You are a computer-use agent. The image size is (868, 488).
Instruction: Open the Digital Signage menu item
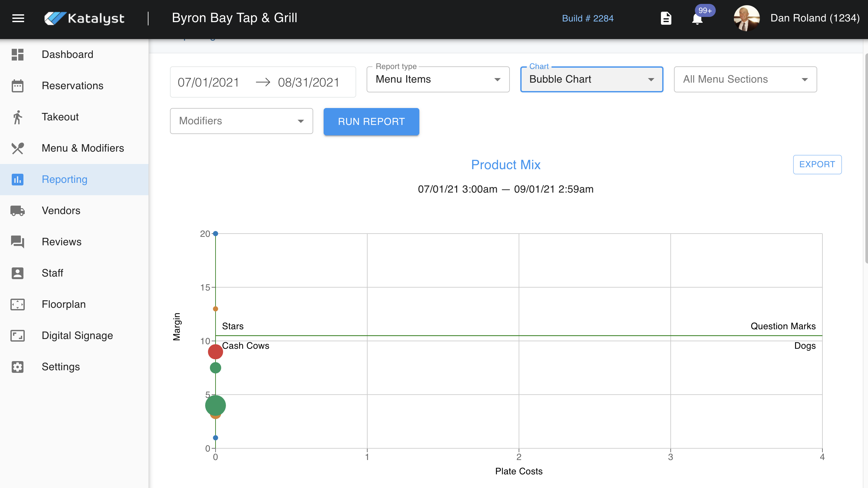77,336
